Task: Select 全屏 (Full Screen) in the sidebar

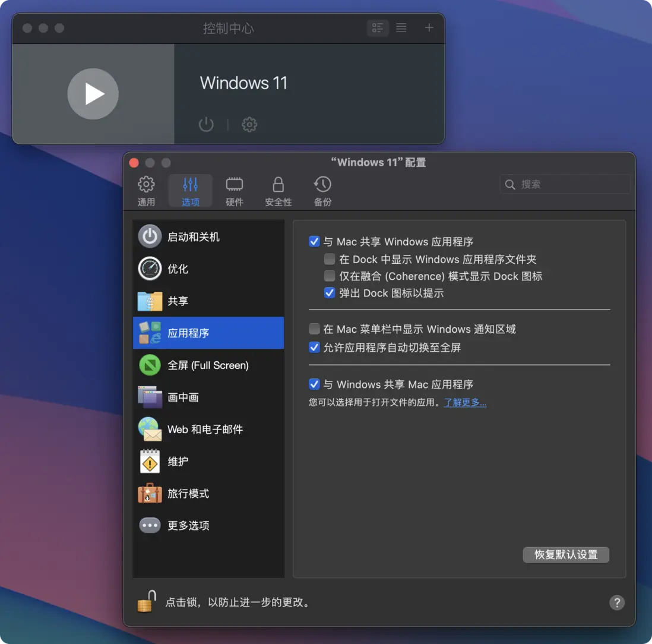Action: click(x=208, y=365)
